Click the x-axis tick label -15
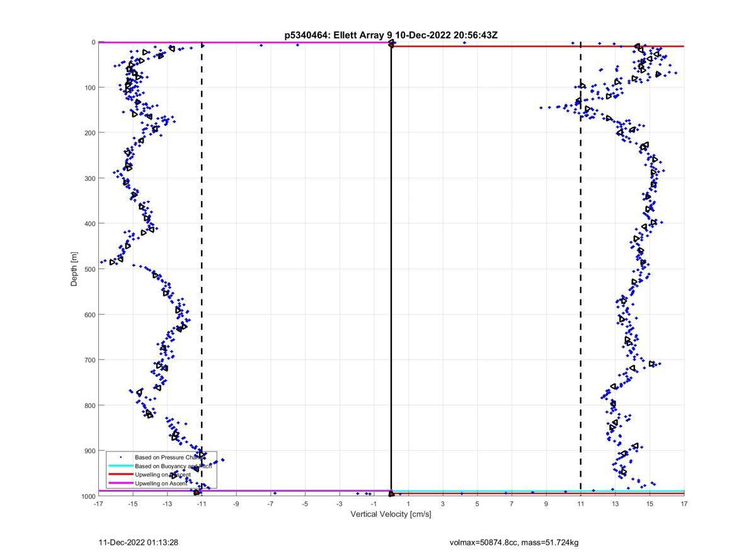This screenshot has width=756, height=558. coord(133,504)
